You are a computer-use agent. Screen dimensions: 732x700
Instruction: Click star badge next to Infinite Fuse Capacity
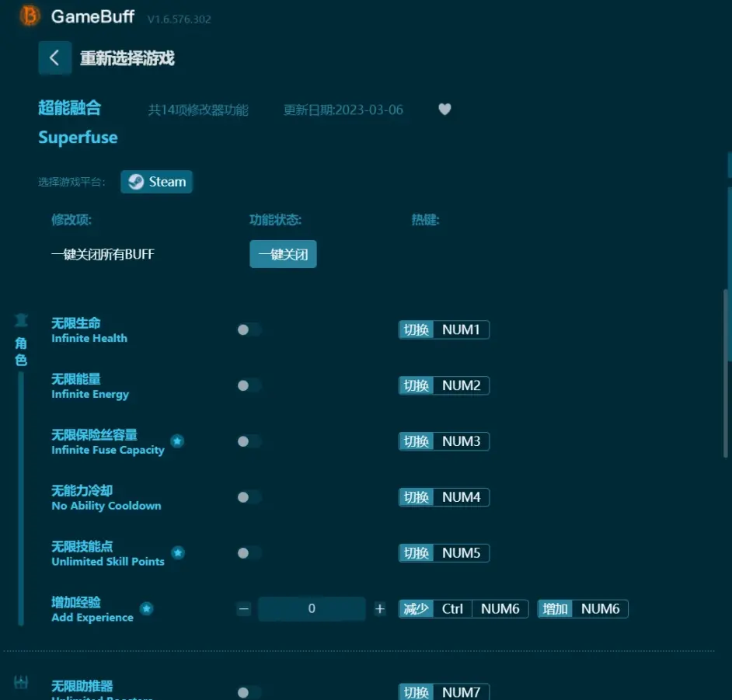(177, 441)
